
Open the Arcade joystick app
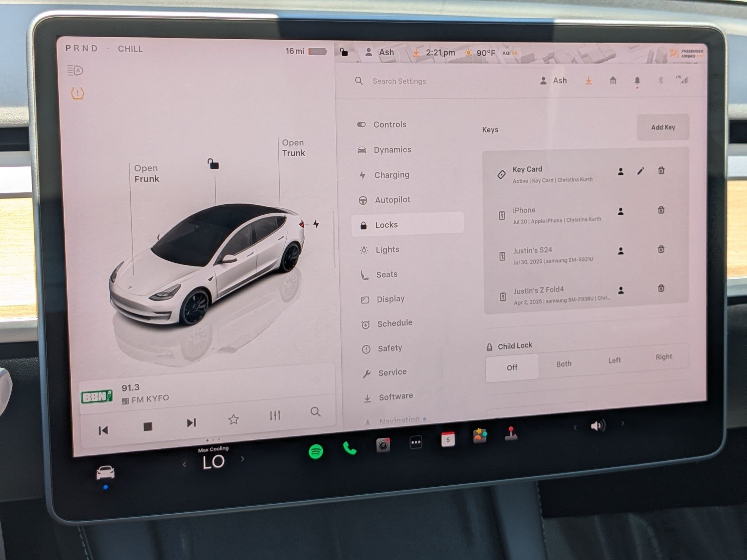pyautogui.click(x=511, y=433)
